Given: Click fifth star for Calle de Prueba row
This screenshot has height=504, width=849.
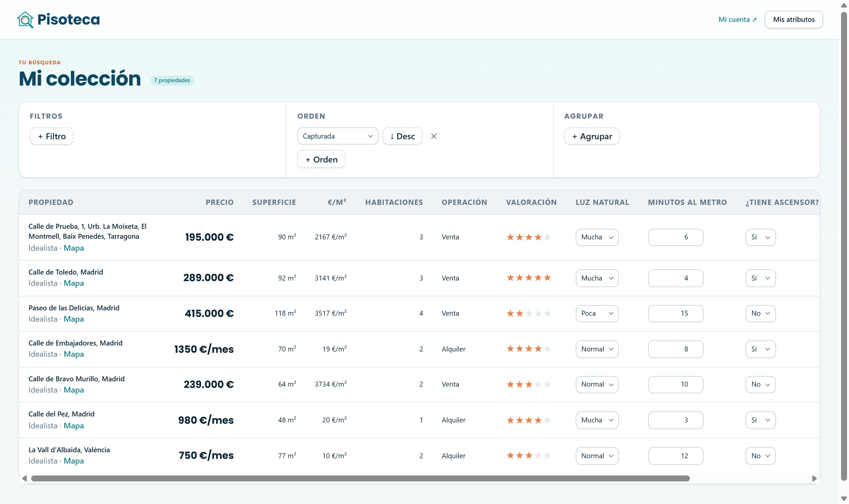Looking at the screenshot, I should [547, 237].
